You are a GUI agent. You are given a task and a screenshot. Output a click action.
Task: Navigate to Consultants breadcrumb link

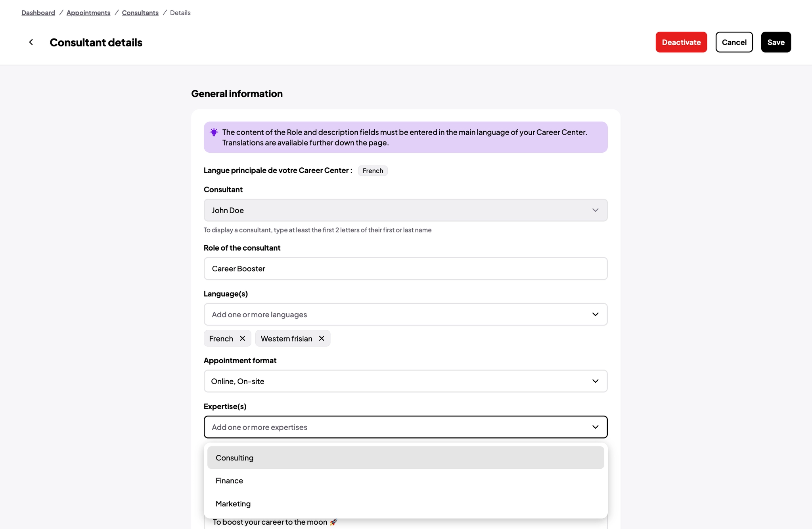tap(140, 13)
